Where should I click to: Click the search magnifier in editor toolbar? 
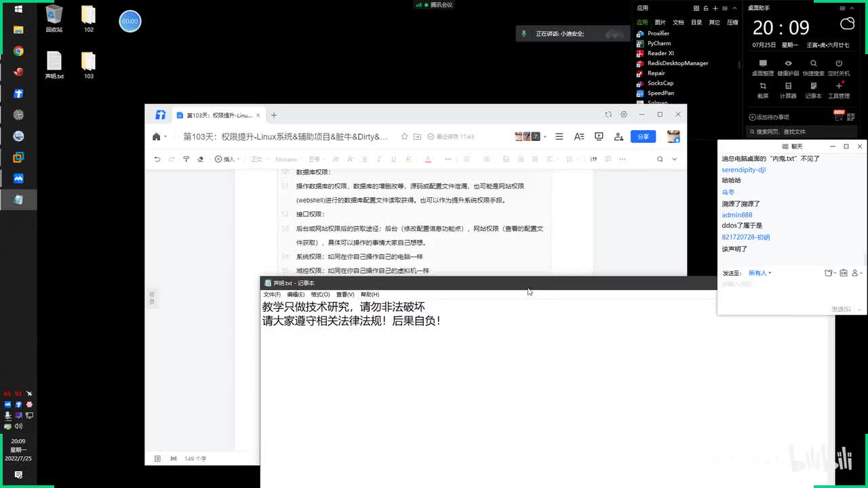click(660, 159)
